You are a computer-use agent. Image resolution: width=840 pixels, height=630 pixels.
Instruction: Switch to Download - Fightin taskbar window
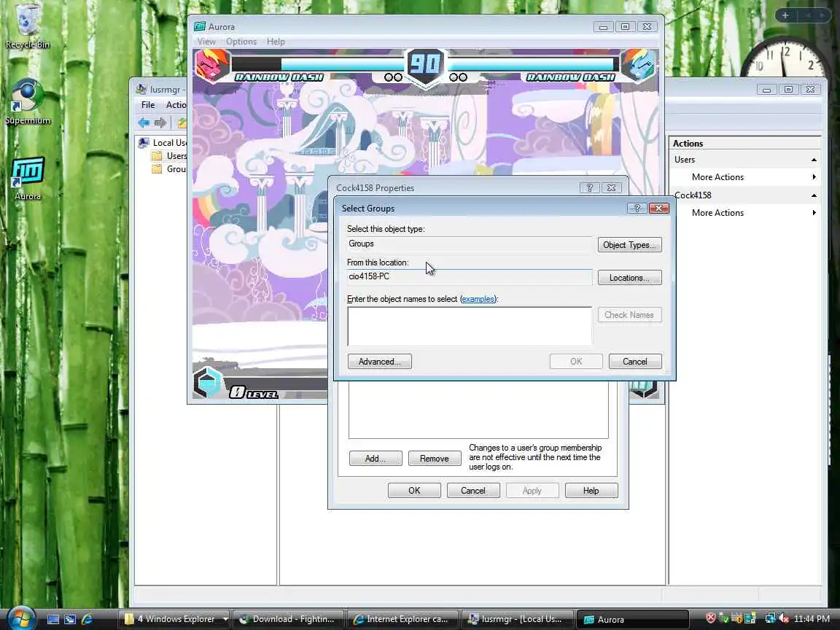tap(289, 619)
